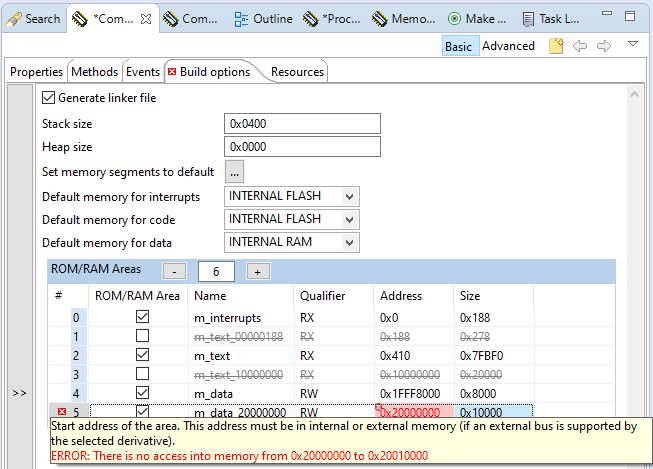Open the Make ... targets tab

pyautogui.click(x=477, y=19)
